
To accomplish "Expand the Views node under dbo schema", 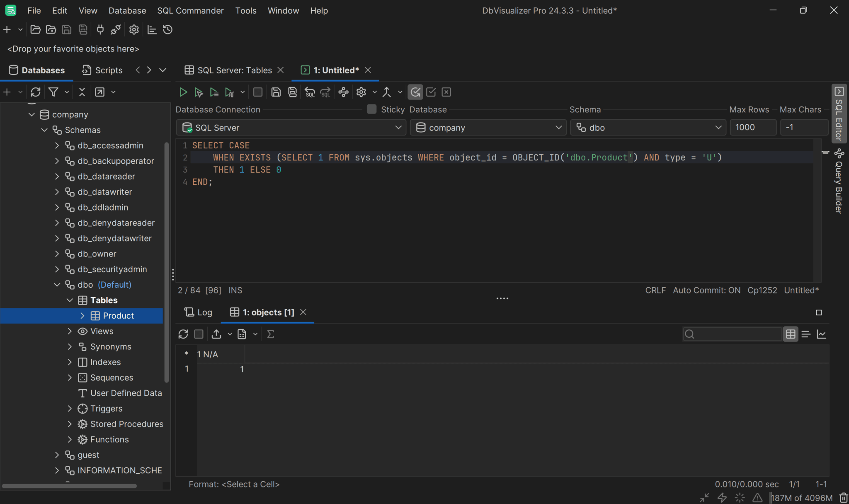I will [x=70, y=331].
